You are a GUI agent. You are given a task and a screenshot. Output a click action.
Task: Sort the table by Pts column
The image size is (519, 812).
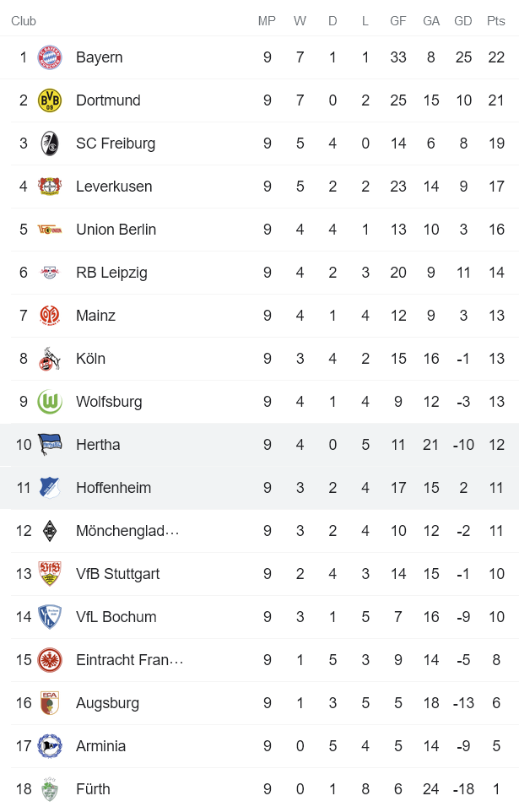[x=496, y=21]
